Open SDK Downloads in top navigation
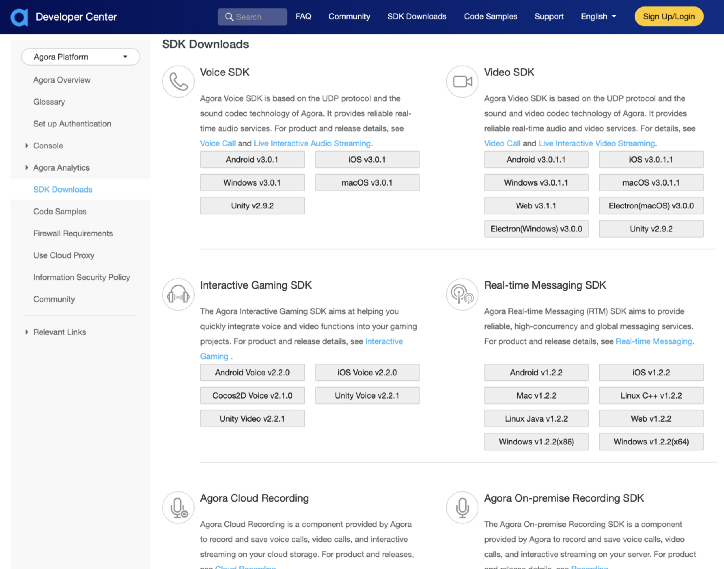The width and height of the screenshot is (724, 569). click(417, 17)
